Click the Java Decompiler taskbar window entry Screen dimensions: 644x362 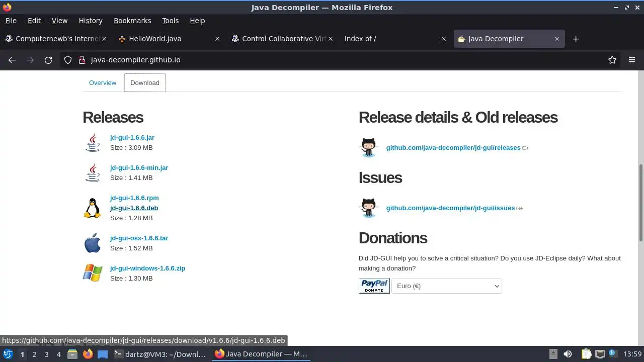(x=261, y=354)
